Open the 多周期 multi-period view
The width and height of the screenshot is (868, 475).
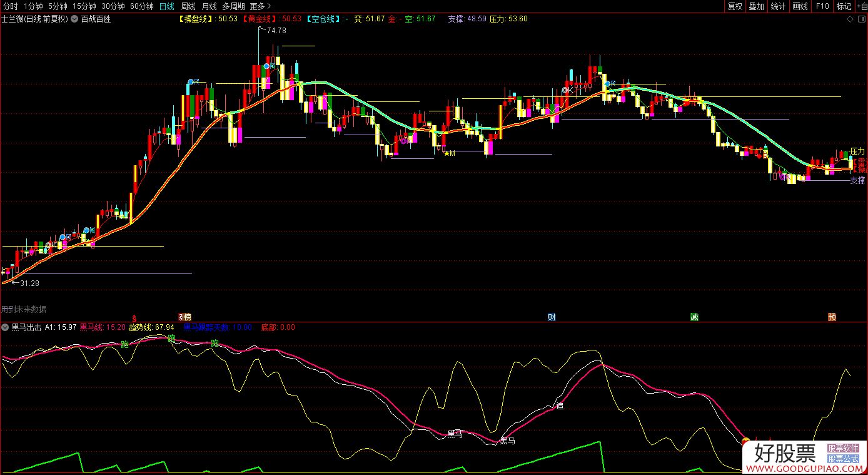pyautogui.click(x=233, y=6)
